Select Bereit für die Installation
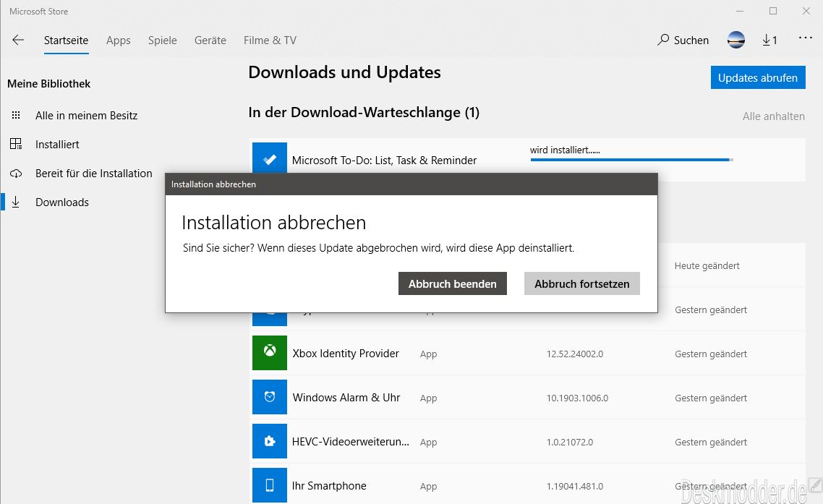This screenshot has height=504, width=823. [94, 174]
